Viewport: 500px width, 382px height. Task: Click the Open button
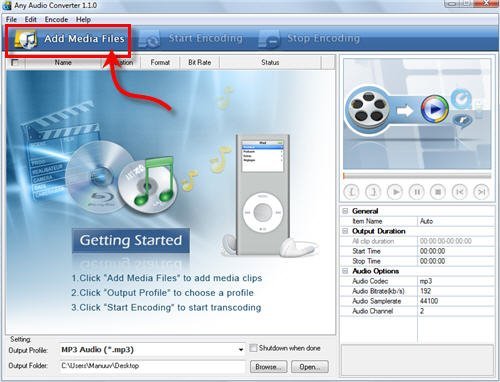310,367
